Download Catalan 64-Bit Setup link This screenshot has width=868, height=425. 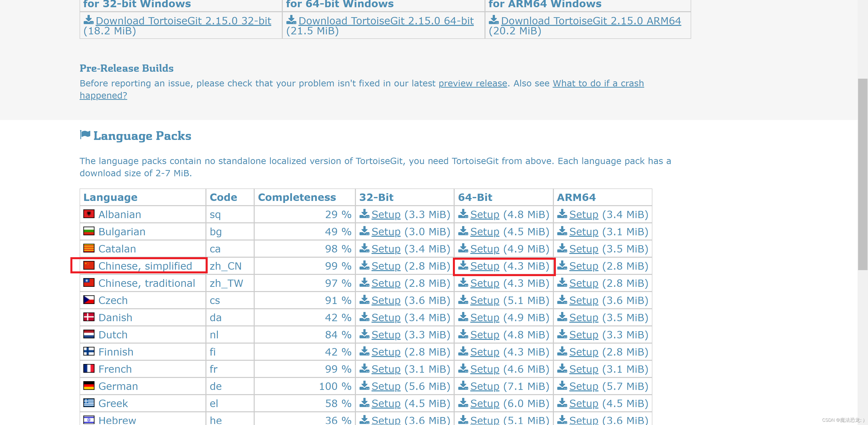tap(484, 249)
